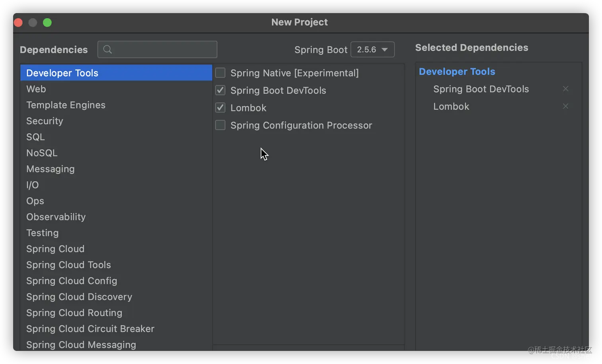Select the NoSQL category
This screenshot has width=602, height=364.
point(116,153)
